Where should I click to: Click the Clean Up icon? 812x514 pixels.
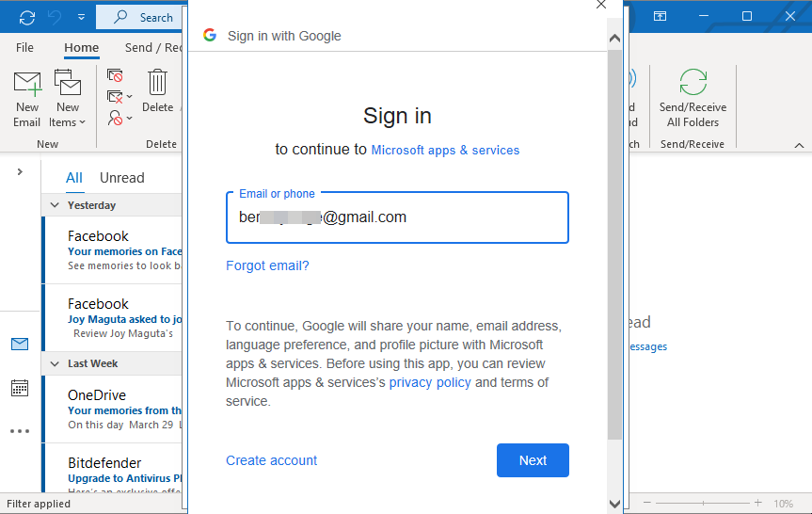[x=115, y=96]
